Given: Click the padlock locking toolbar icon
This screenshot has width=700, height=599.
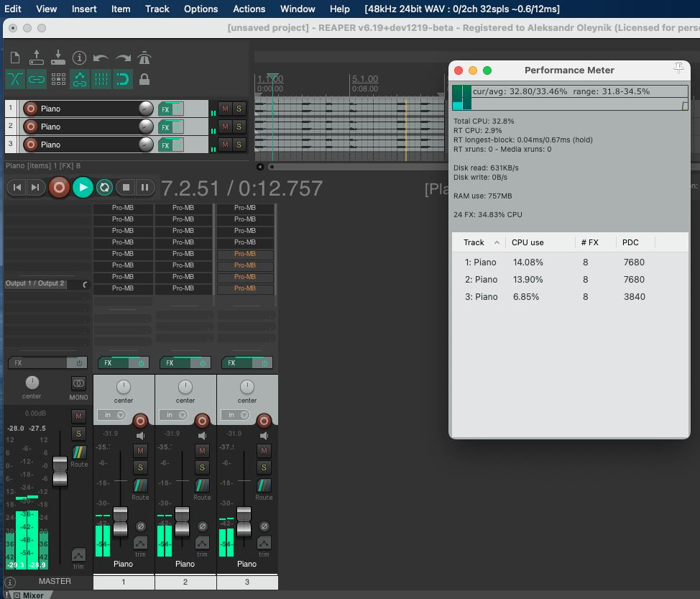Looking at the screenshot, I should (144, 80).
